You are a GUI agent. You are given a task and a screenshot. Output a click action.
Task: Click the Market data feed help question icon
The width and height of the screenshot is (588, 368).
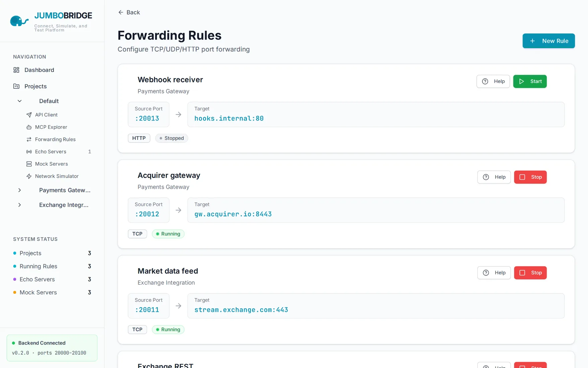[486, 273]
